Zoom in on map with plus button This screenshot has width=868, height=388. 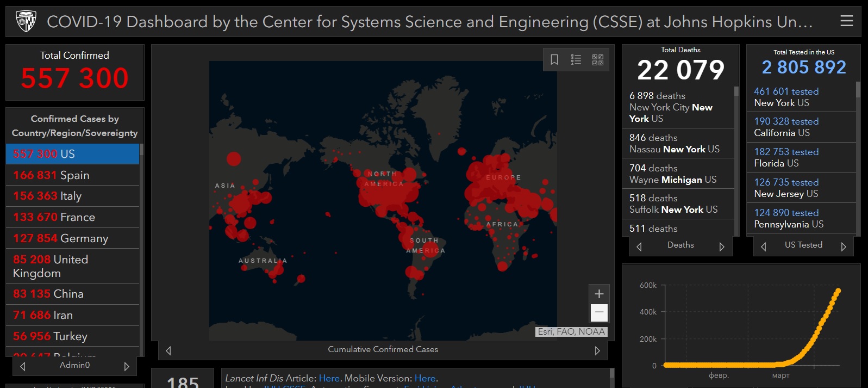click(599, 294)
